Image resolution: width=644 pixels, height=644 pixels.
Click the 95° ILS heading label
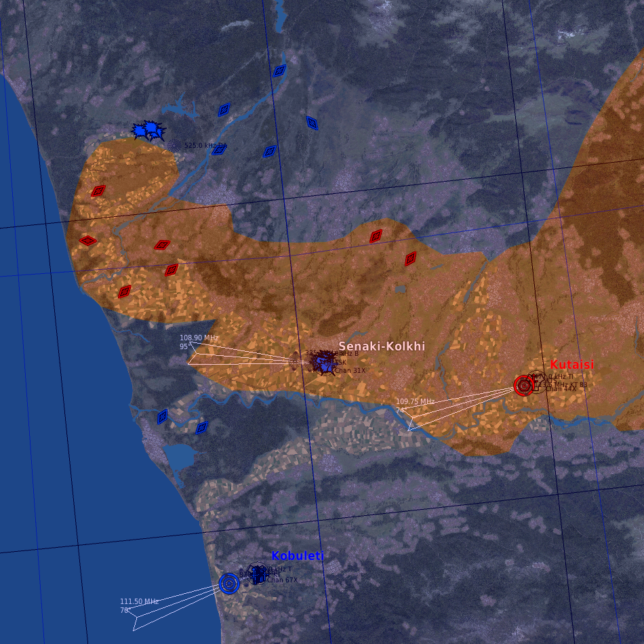coord(184,346)
